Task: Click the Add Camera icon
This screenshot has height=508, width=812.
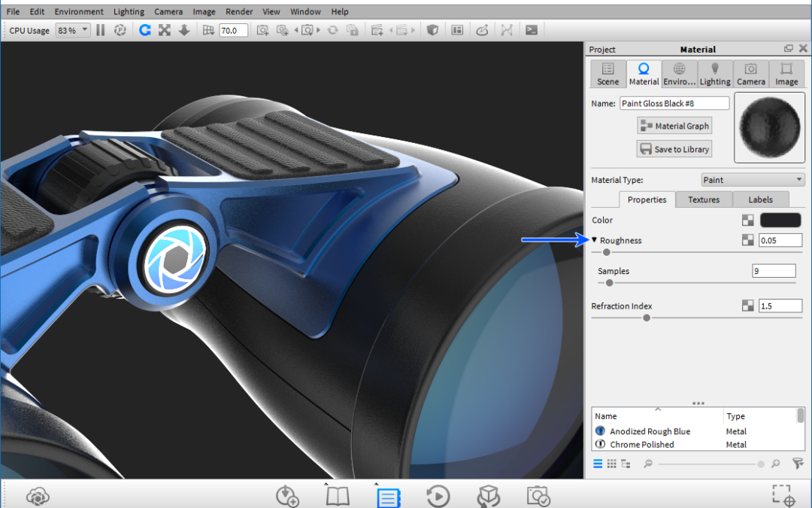Action: tap(262, 30)
